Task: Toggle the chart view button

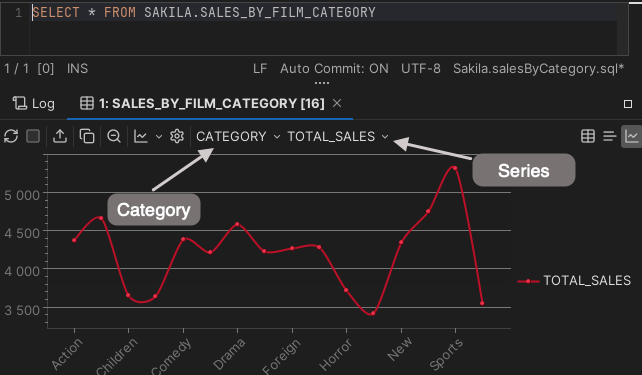Action: point(631,136)
